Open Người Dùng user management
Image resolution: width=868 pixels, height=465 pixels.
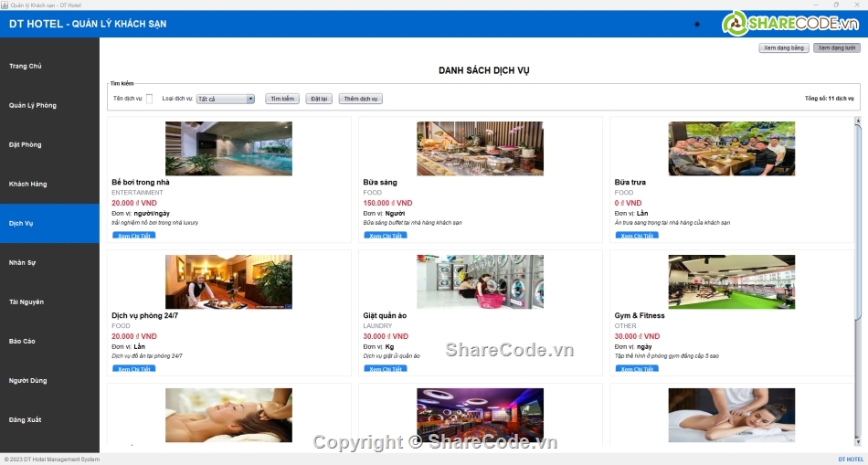(49, 380)
